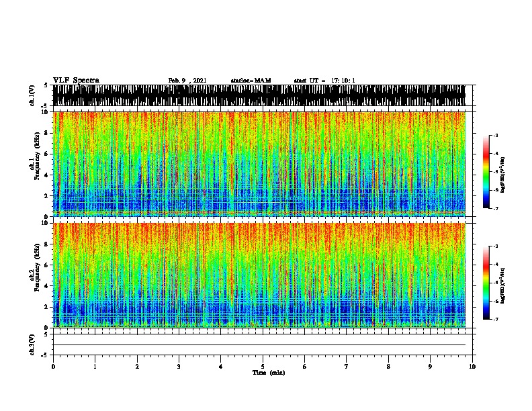Select the "station=MAM" header text
532x411 pixels.
(x=251, y=81)
